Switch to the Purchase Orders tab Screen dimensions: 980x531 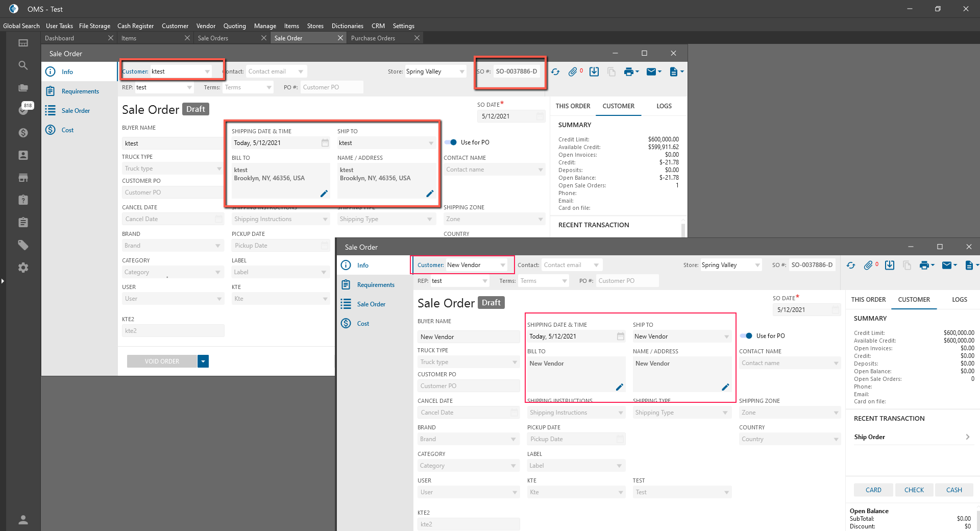point(373,38)
